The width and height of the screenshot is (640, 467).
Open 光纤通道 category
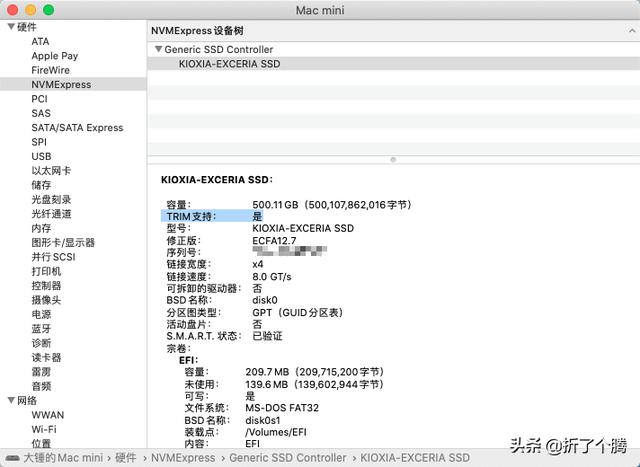point(51,213)
